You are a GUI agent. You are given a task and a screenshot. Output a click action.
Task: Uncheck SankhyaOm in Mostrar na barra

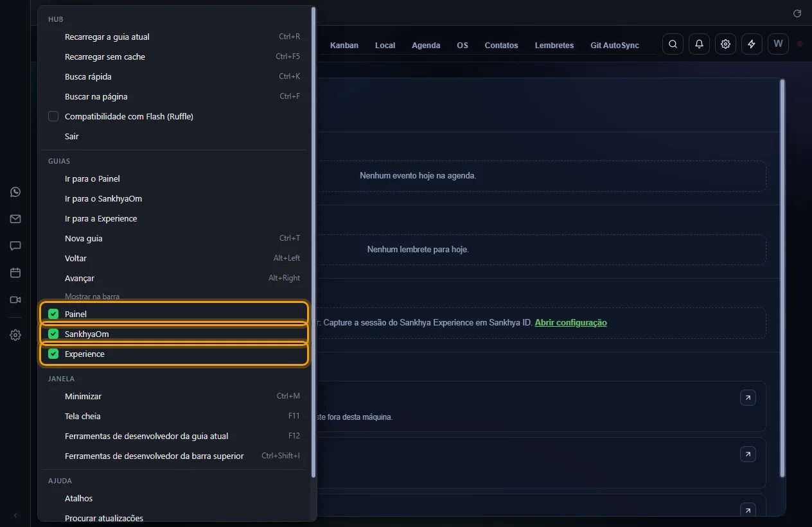point(53,334)
